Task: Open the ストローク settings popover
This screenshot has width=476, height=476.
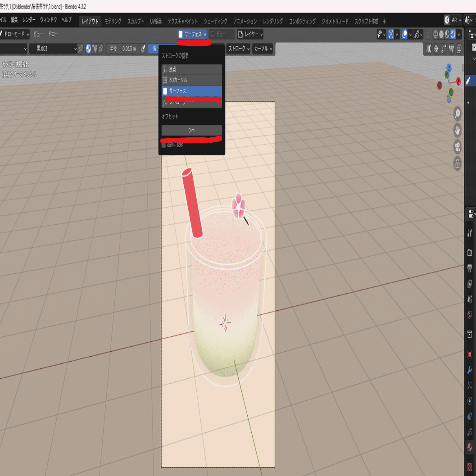Action: pyautogui.click(x=239, y=49)
